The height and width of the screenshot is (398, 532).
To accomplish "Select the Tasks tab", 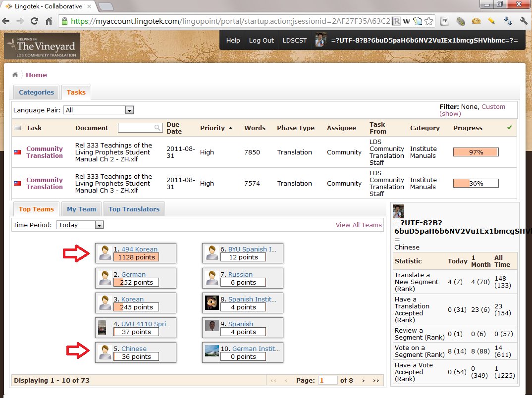I will 76,92.
